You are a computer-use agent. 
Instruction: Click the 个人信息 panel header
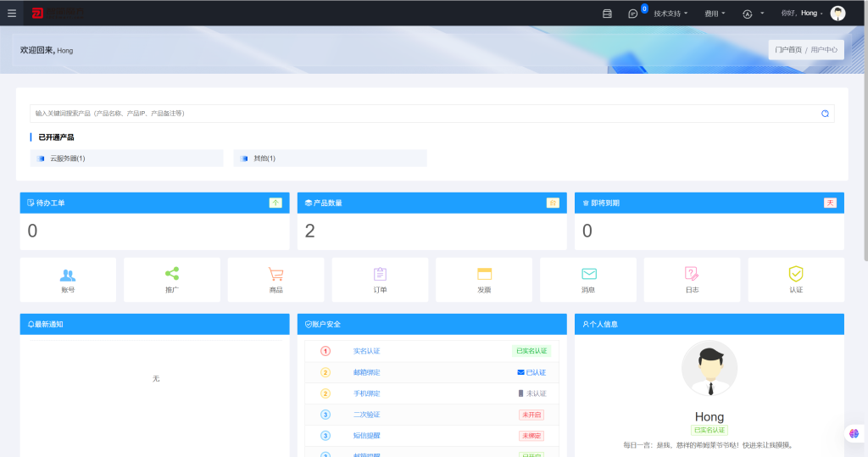(x=709, y=324)
